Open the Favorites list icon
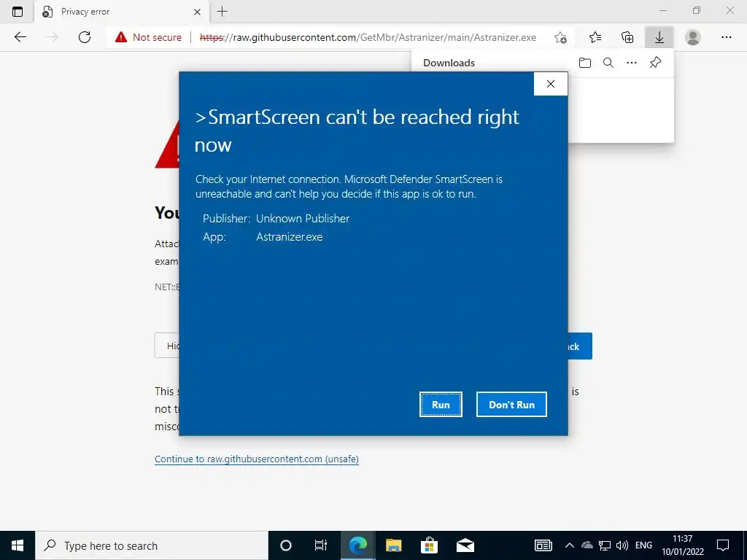This screenshot has height=560, width=747. [595, 37]
